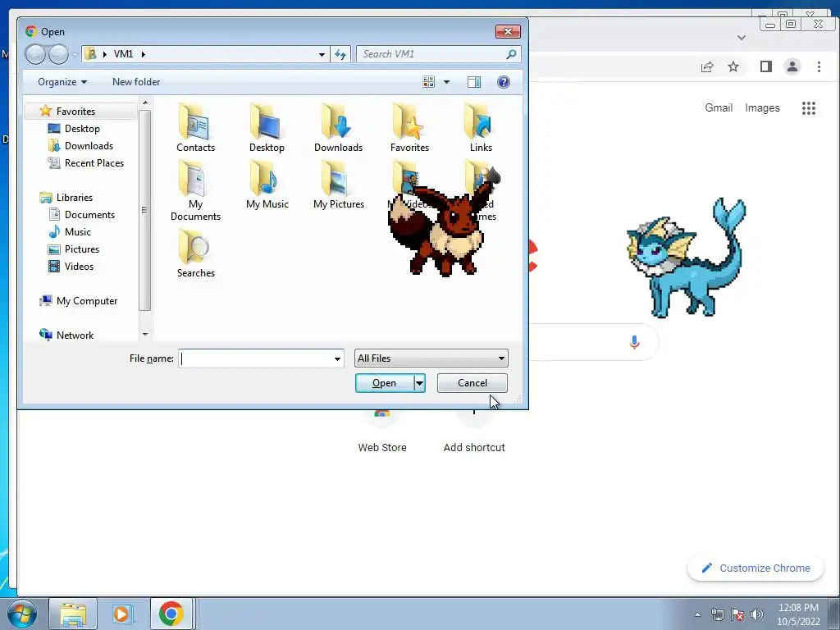Click the Back navigation arrow in Open dialog
This screenshot has width=840, height=630.
[x=35, y=54]
